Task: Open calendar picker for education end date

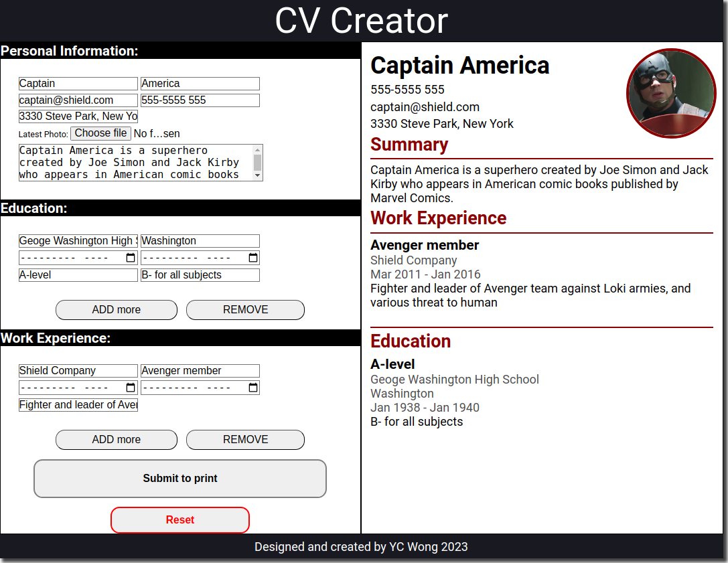Action: point(253,258)
